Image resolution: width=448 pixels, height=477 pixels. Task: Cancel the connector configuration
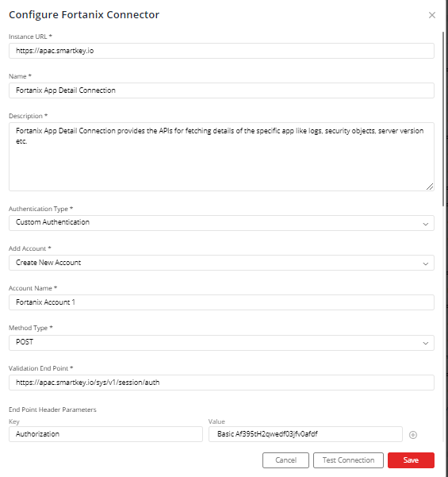tap(285, 460)
